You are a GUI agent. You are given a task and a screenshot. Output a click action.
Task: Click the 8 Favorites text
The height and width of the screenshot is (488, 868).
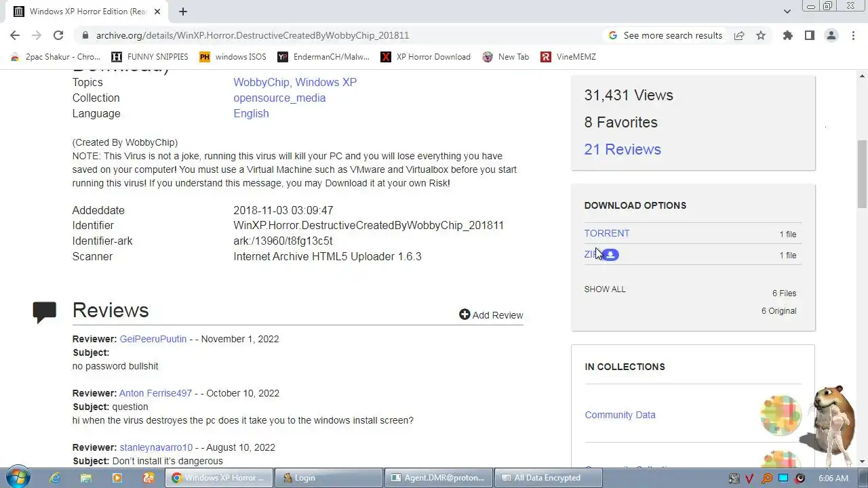(620, 122)
